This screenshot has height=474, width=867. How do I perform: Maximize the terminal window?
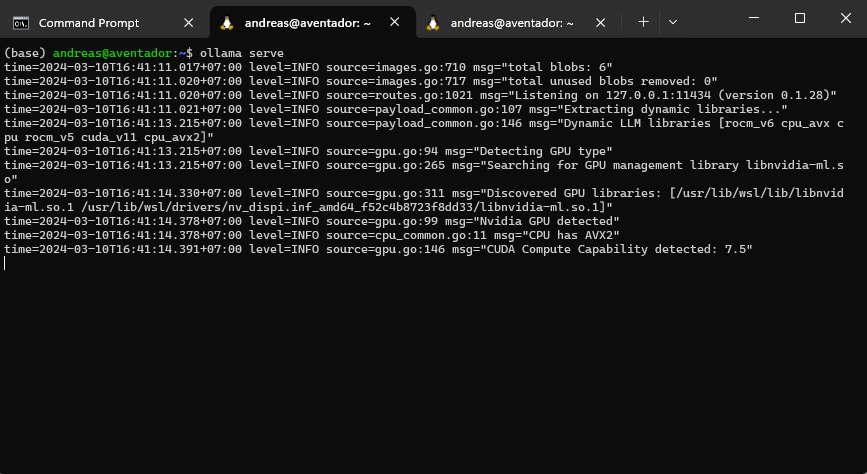[800, 18]
